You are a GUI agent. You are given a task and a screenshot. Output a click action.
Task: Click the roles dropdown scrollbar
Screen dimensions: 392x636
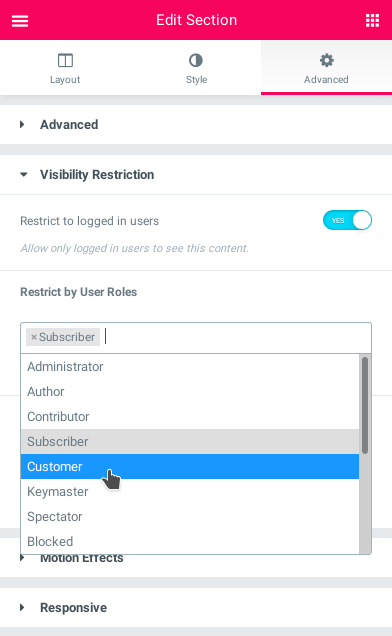[x=365, y=406]
